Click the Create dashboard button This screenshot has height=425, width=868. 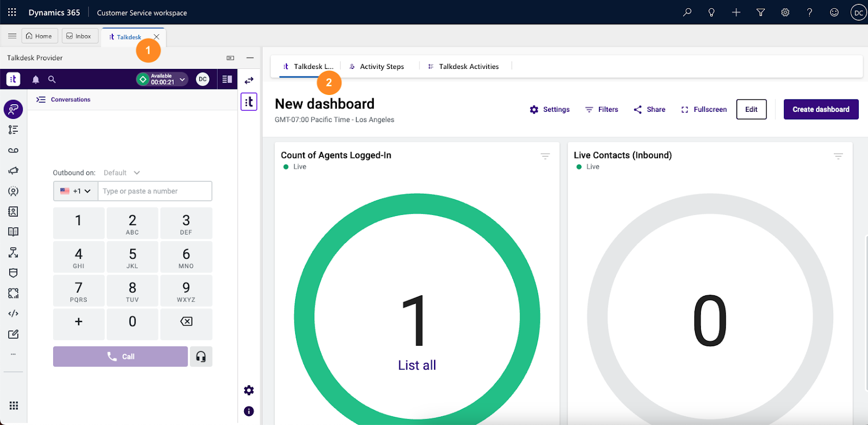[x=821, y=109]
